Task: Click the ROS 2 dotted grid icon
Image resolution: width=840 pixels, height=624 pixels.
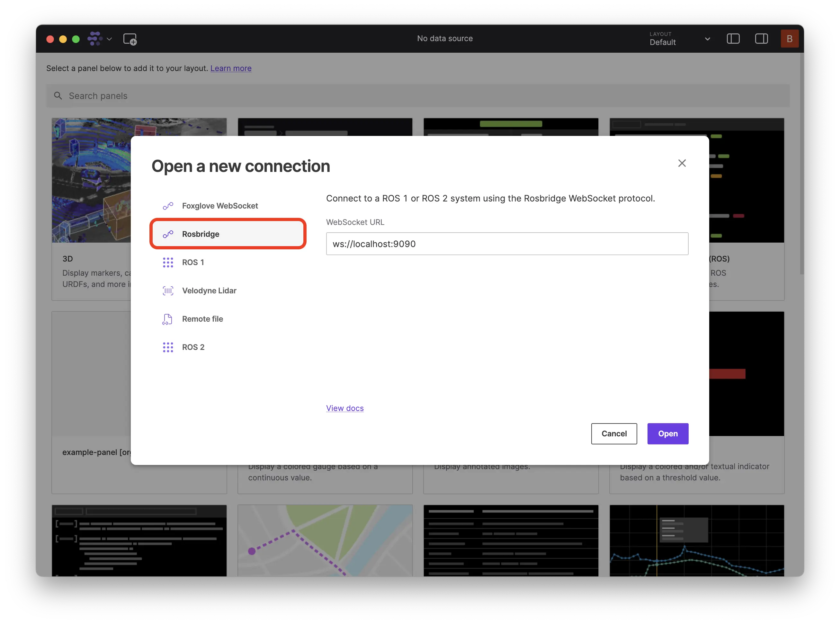Action: [168, 347]
